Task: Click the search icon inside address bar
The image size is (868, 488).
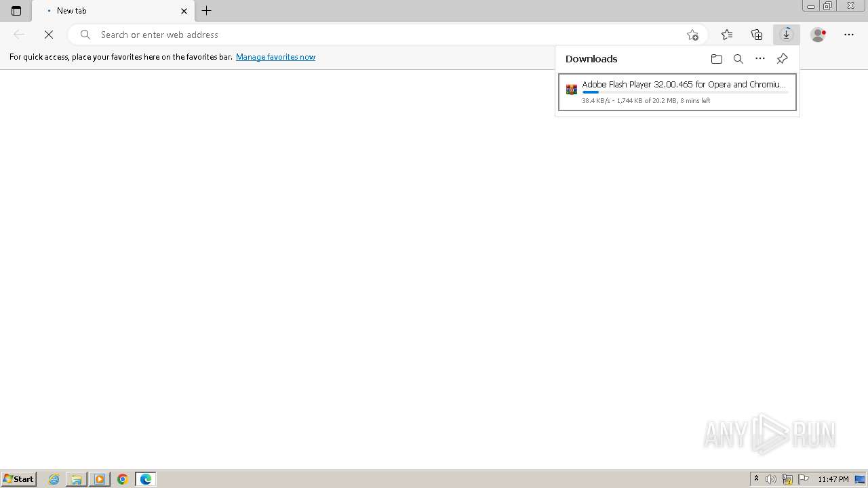Action: tap(85, 35)
